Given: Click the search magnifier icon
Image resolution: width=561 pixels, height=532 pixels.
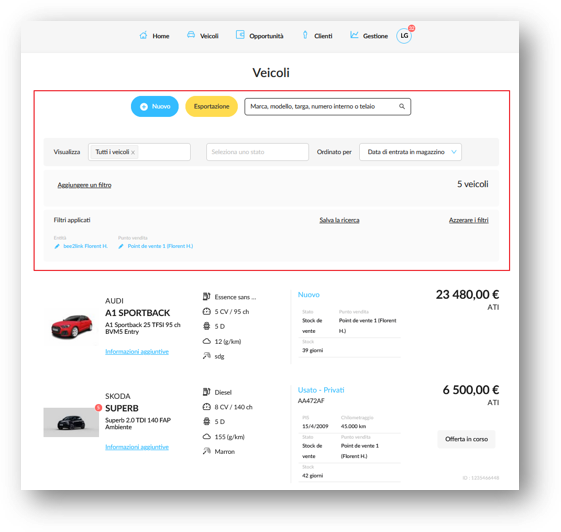Looking at the screenshot, I should (402, 106).
